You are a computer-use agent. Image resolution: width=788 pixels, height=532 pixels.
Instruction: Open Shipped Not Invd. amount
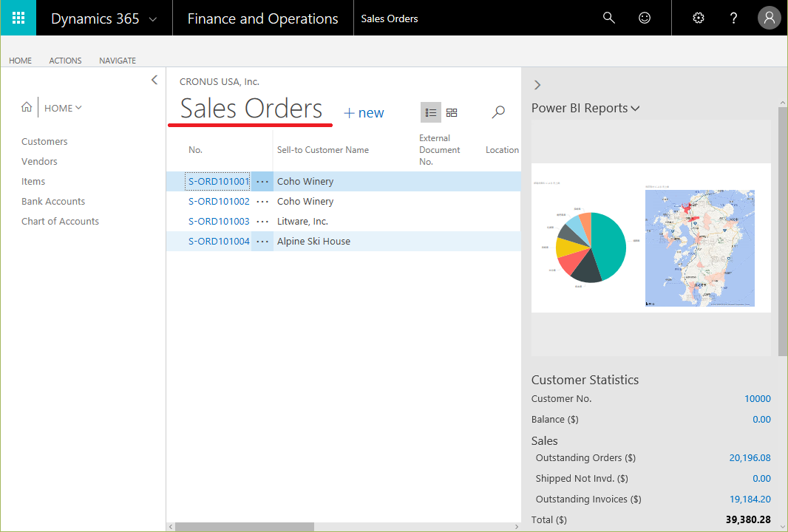pos(761,479)
